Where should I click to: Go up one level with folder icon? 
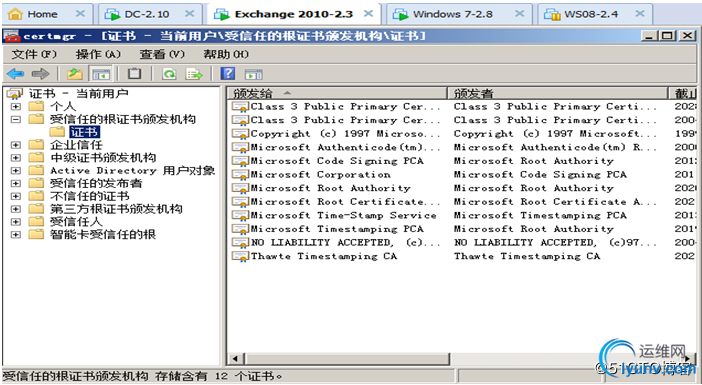tap(75, 74)
